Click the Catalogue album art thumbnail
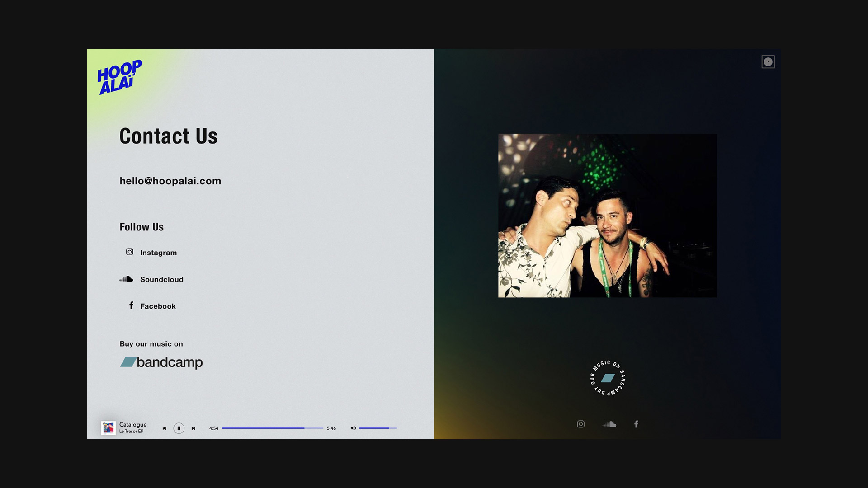Image resolution: width=868 pixels, height=488 pixels. click(x=108, y=428)
